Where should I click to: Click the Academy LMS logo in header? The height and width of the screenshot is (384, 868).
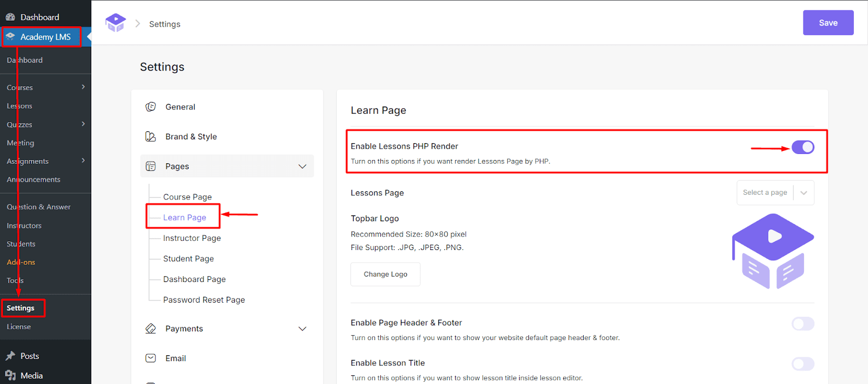point(116,23)
